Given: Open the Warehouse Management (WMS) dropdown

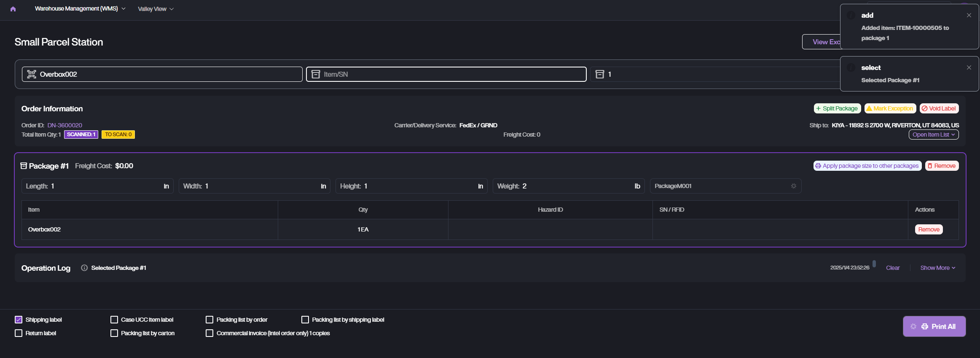Looking at the screenshot, I should (x=80, y=9).
